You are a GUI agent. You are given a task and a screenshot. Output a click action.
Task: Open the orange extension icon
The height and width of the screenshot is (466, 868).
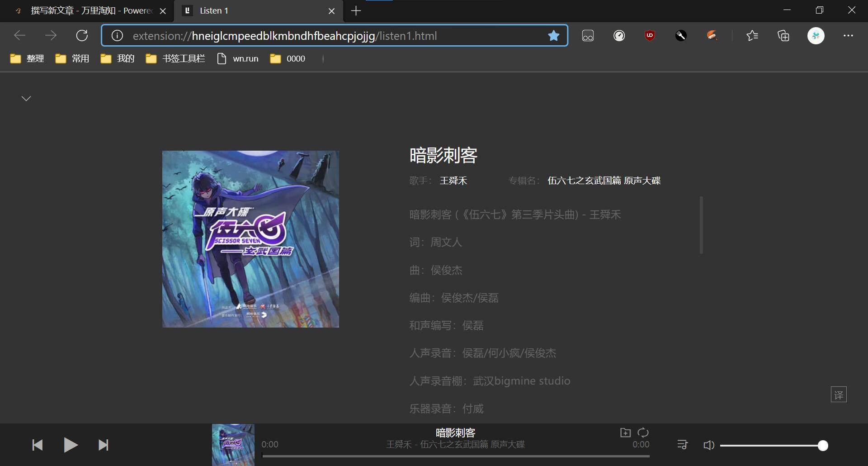[712, 36]
